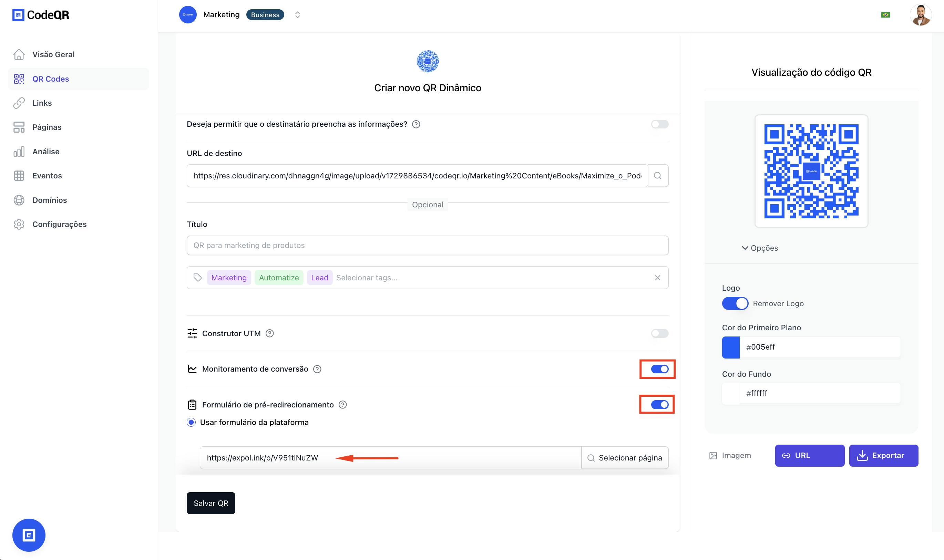Open the user profile avatar
Viewport: 944px width, 560px height.
[920, 15]
